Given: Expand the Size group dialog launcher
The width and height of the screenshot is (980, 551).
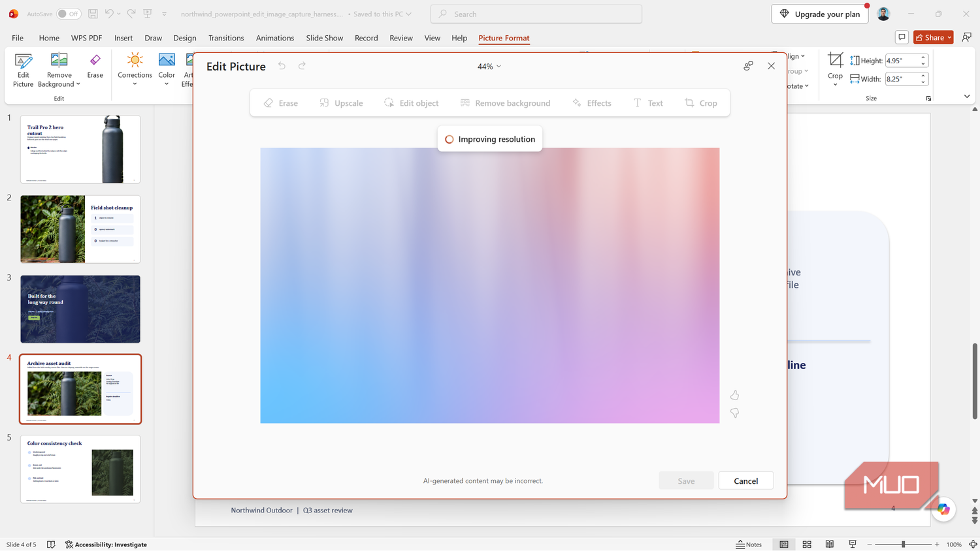Looking at the screenshot, I should click(928, 99).
